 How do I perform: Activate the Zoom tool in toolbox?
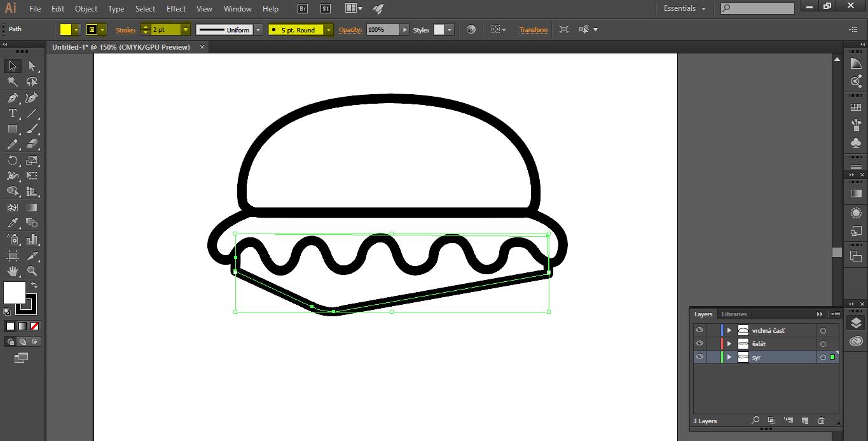32,271
